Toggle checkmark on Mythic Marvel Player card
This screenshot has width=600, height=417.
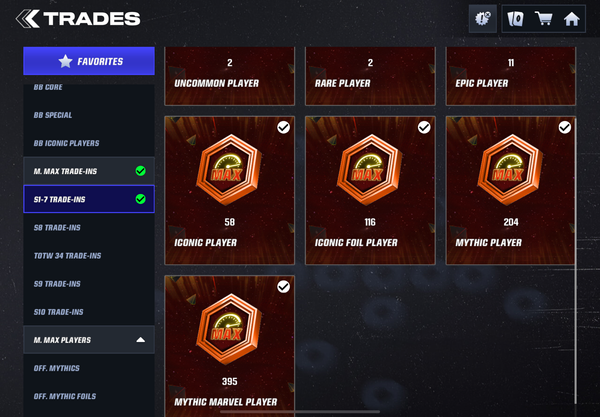click(x=283, y=287)
